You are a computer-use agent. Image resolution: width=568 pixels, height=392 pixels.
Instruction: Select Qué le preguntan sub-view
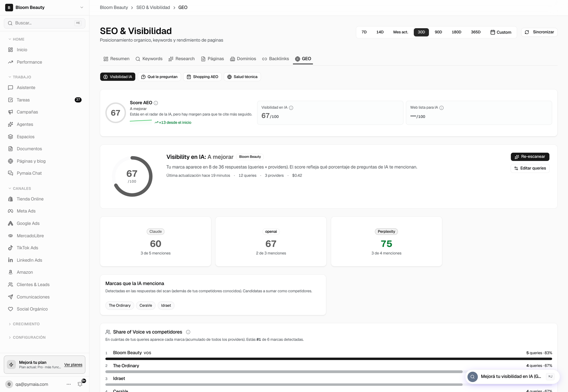(x=159, y=77)
